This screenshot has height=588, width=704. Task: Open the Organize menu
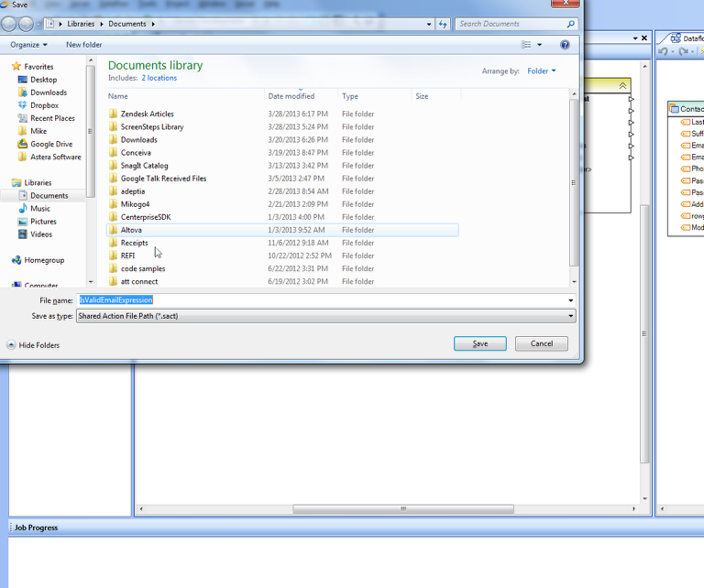[x=28, y=44]
